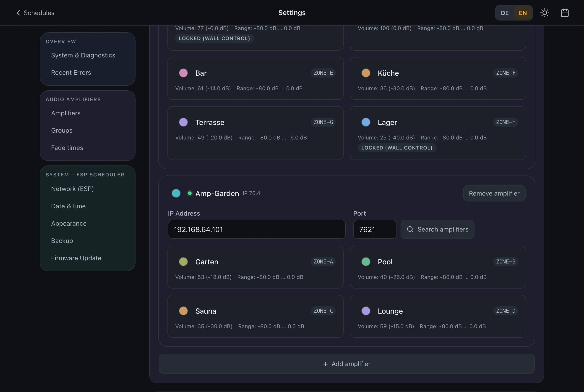584x392 pixels.
Task: Click the Remove amplifier button
Action: pyautogui.click(x=494, y=193)
